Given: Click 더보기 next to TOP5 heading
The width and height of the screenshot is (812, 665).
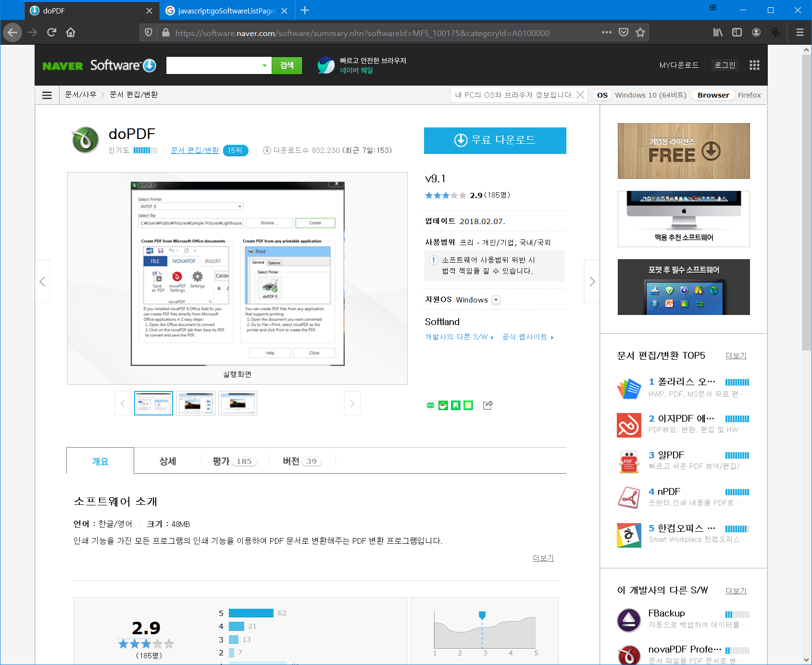Looking at the screenshot, I should click(x=736, y=355).
